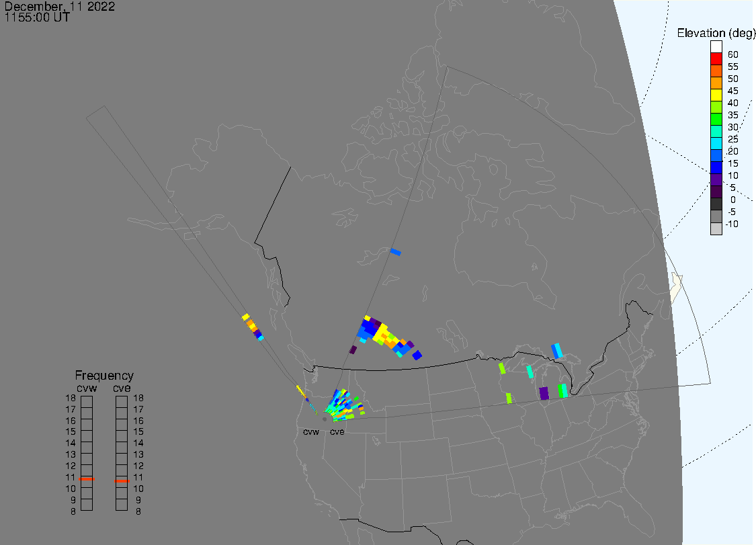756x545 pixels.
Task: Click the December 11 2022 date text
Action: click(x=60, y=7)
